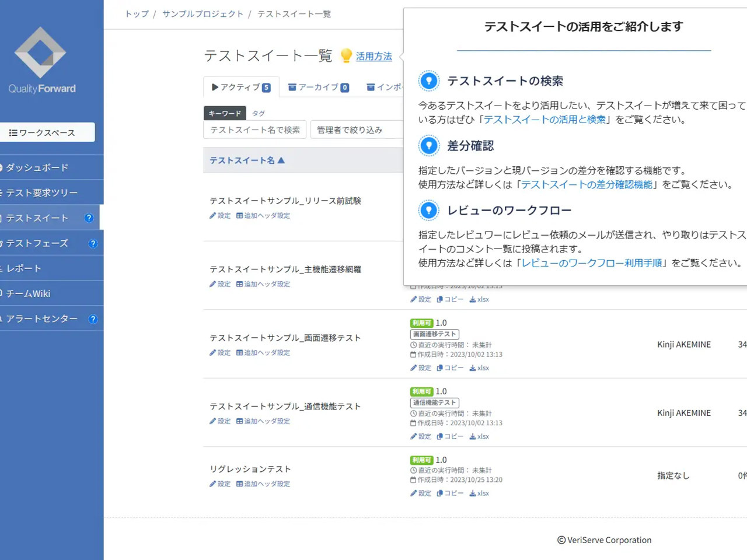Screen dimensions: 747x560
Task: Open the ワークスペース selector
Action: click(47, 132)
